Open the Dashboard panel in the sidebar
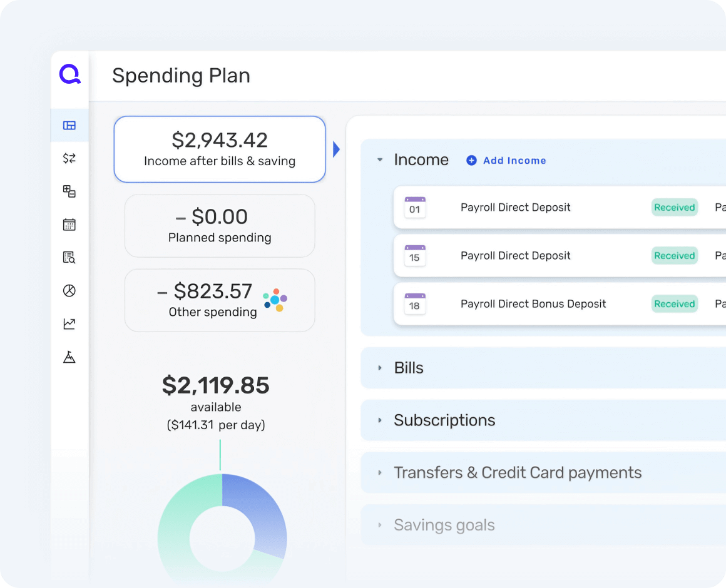The height and width of the screenshot is (588, 726). [x=69, y=125]
